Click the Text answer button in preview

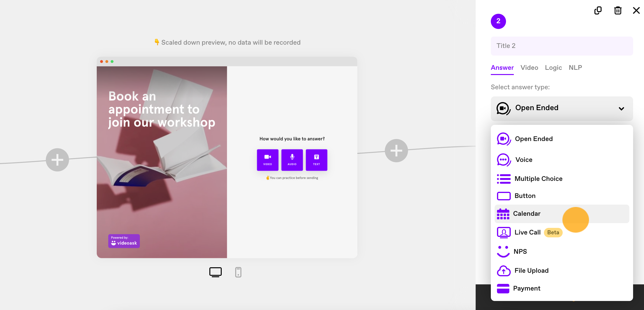coord(316,160)
